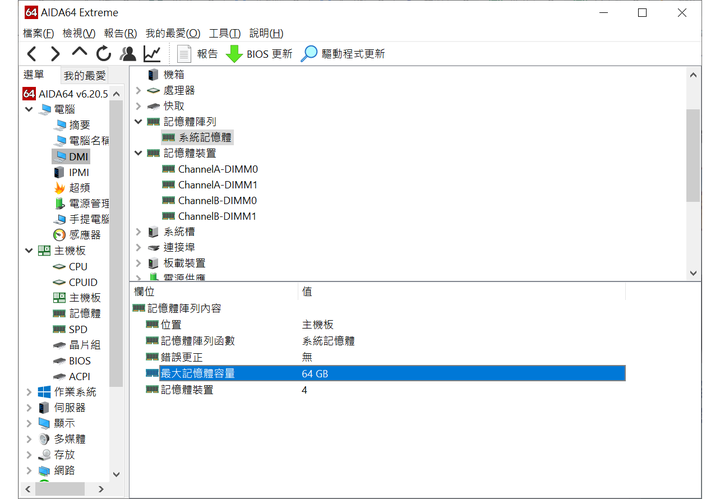The image size is (720, 499).
Task: Click sidebar vertical scrollbar down arrow
Action: [116, 474]
